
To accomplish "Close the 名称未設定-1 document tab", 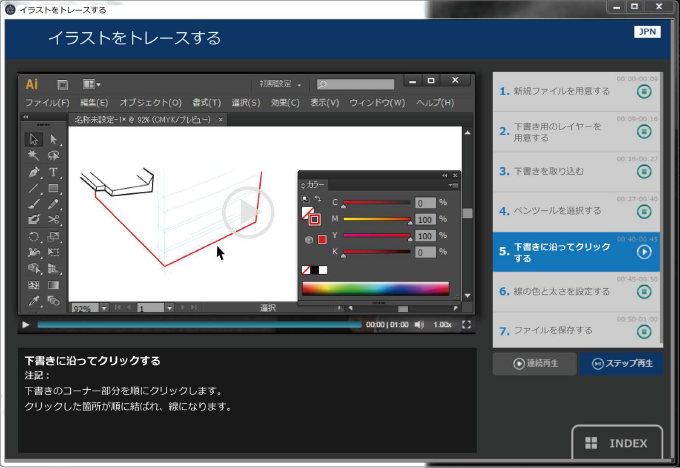I will coord(221,119).
